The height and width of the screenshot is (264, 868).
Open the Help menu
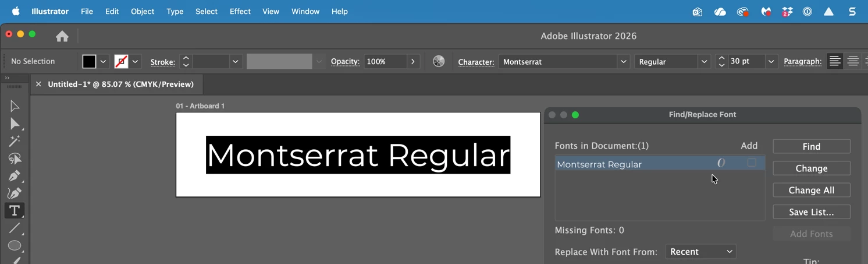pos(339,11)
